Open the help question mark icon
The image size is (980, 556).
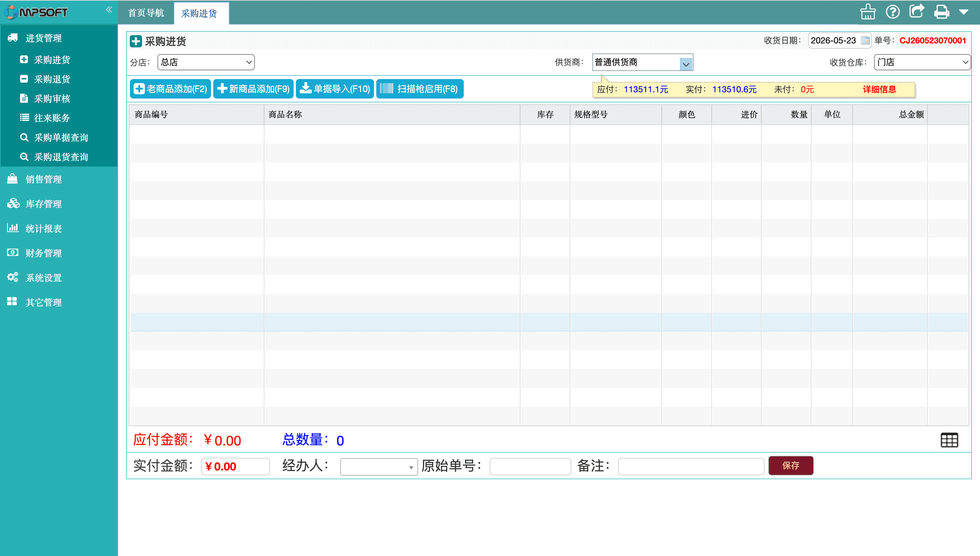892,12
